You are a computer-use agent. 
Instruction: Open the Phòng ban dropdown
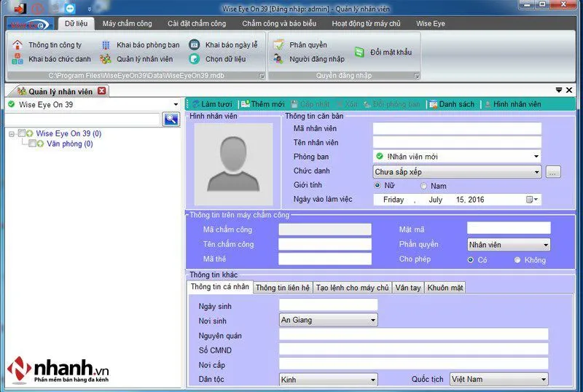coord(536,157)
